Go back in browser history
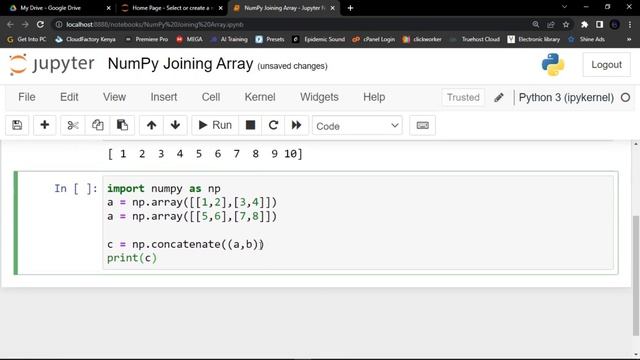The width and height of the screenshot is (640, 360). click(x=10, y=24)
